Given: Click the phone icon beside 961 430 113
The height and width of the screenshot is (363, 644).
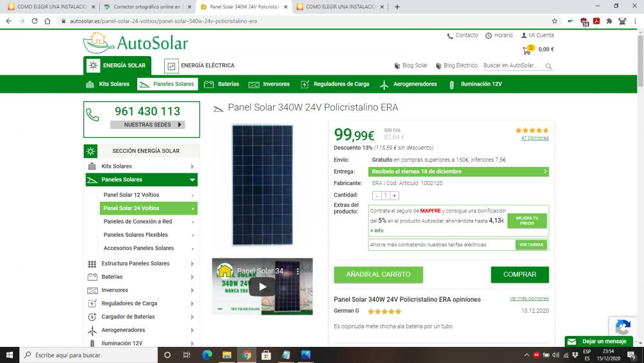Looking at the screenshot, I should pos(92,115).
